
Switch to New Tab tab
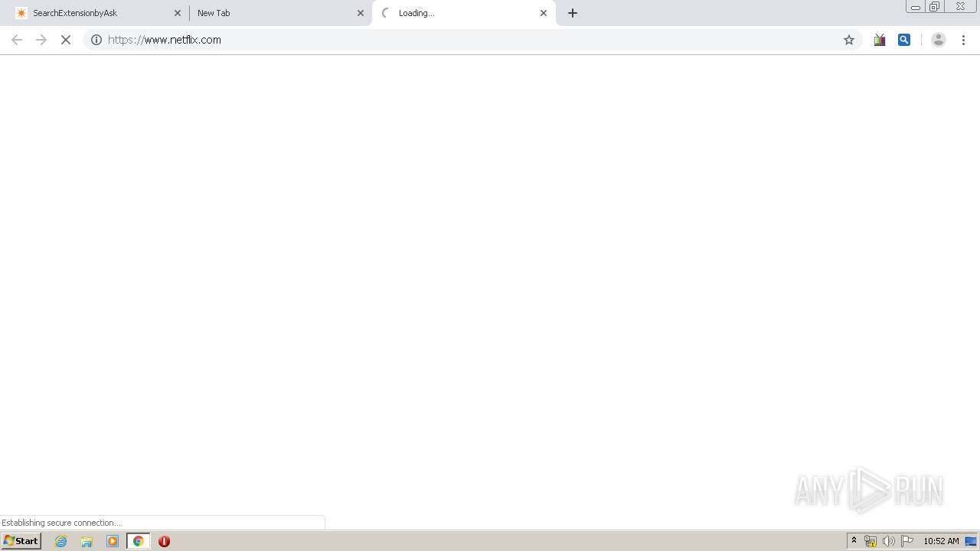tap(280, 13)
